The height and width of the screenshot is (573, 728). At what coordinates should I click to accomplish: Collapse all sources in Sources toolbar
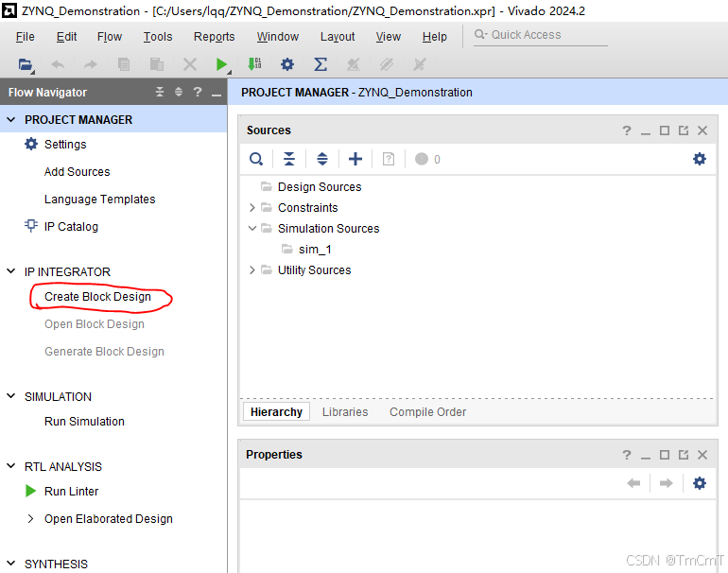click(289, 159)
